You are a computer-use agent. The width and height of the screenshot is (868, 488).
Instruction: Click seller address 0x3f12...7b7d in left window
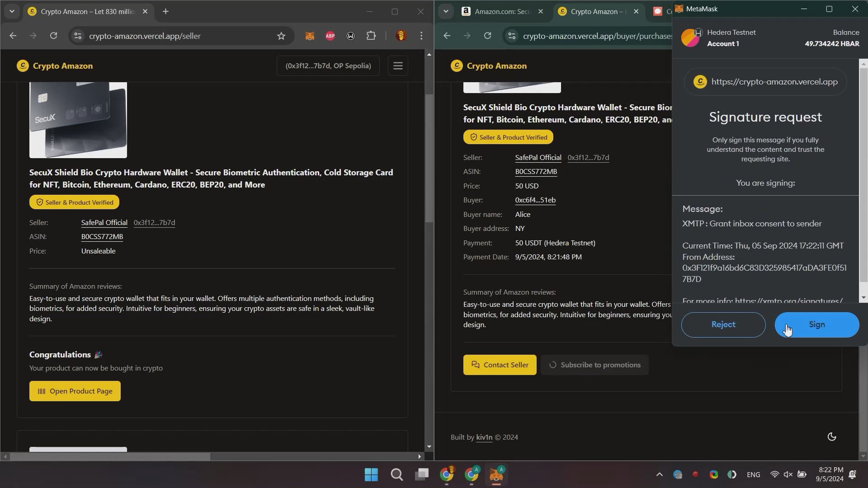(154, 222)
